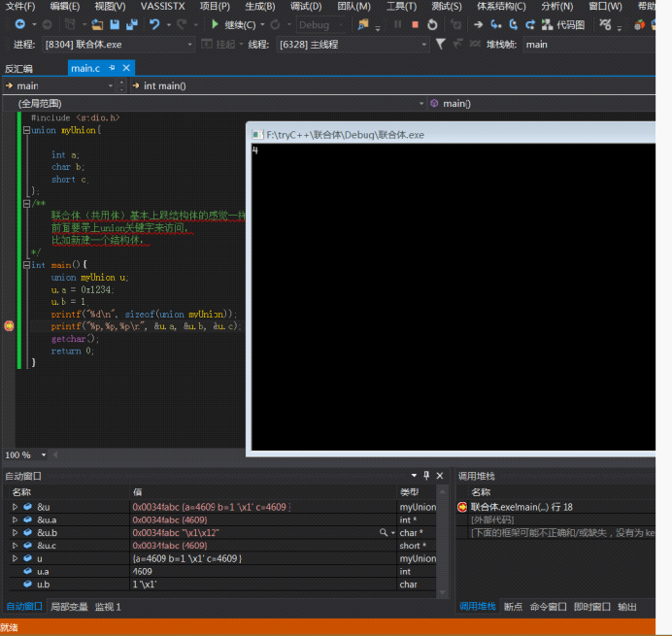Open the 进程 process dropdown

[189, 44]
